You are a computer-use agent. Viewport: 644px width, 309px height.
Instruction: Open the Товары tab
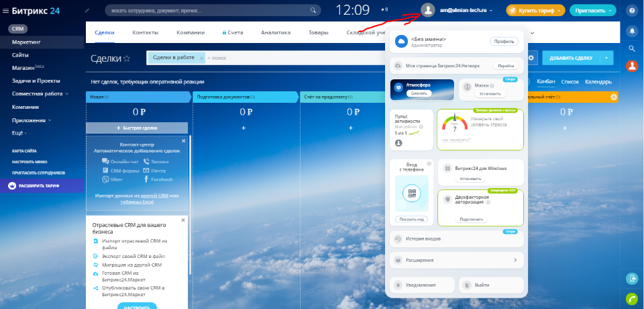click(318, 32)
